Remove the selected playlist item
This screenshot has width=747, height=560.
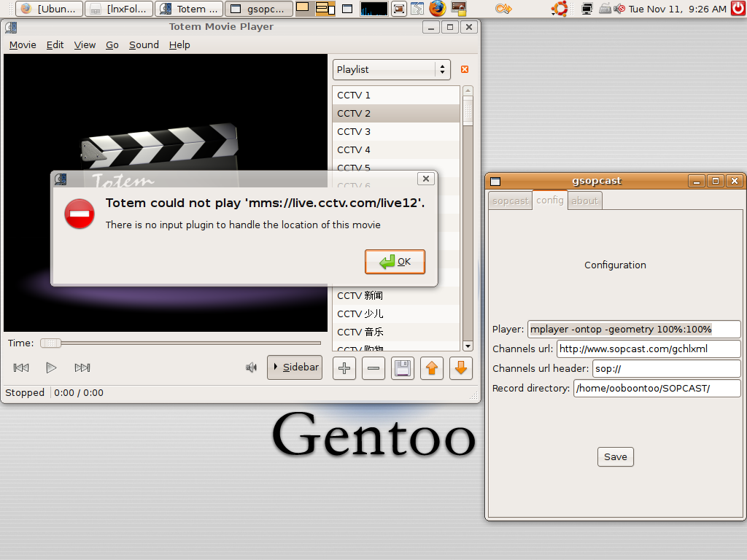click(373, 368)
